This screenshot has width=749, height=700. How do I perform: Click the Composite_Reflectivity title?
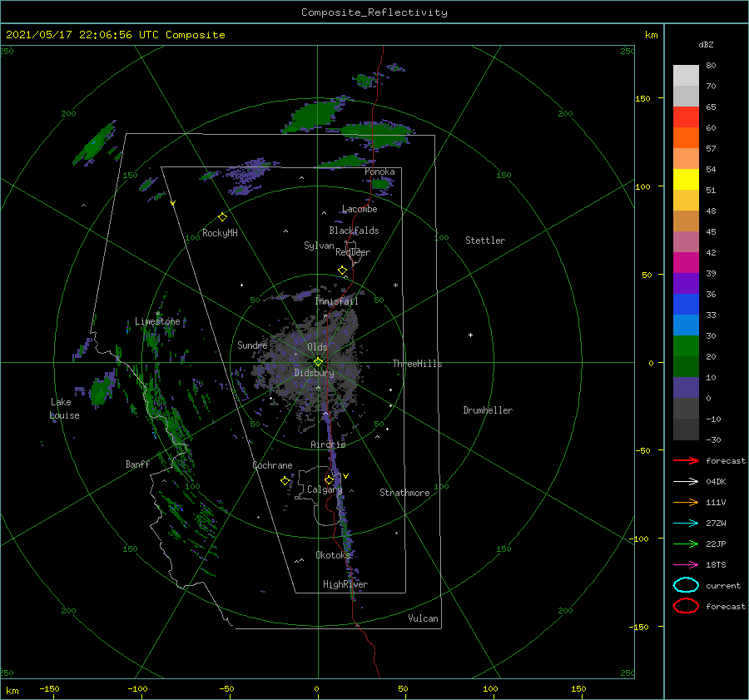pyautogui.click(x=374, y=12)
